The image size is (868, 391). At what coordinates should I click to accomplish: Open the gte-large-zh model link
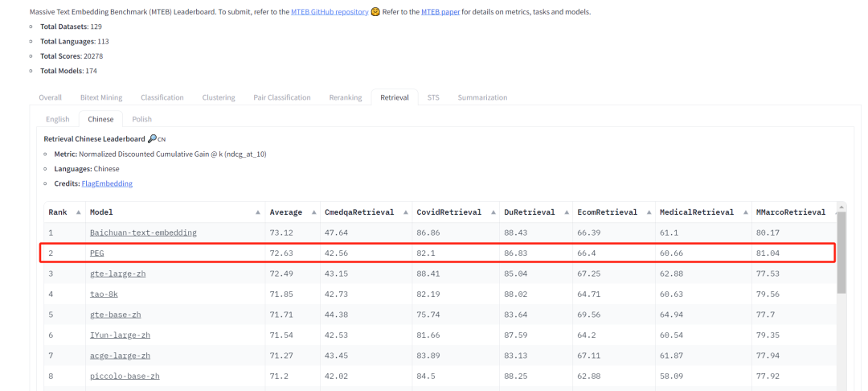(x=118, y=274)
